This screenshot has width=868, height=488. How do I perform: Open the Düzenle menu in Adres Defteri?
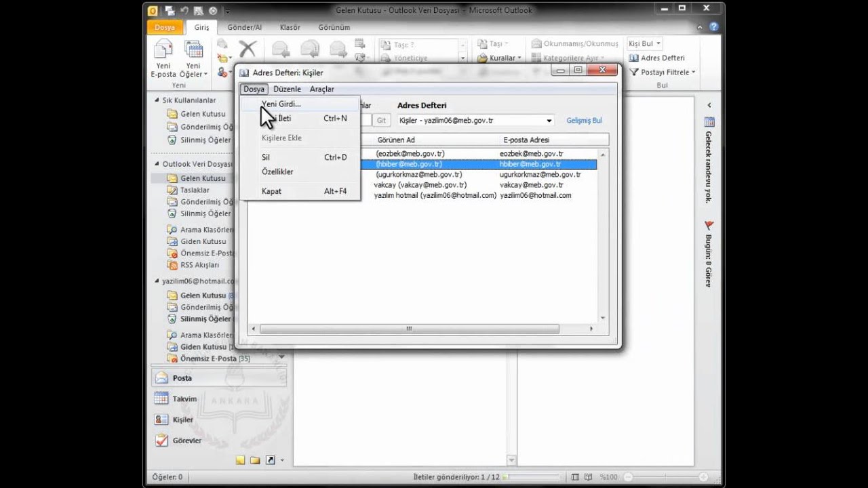[287, 89]
